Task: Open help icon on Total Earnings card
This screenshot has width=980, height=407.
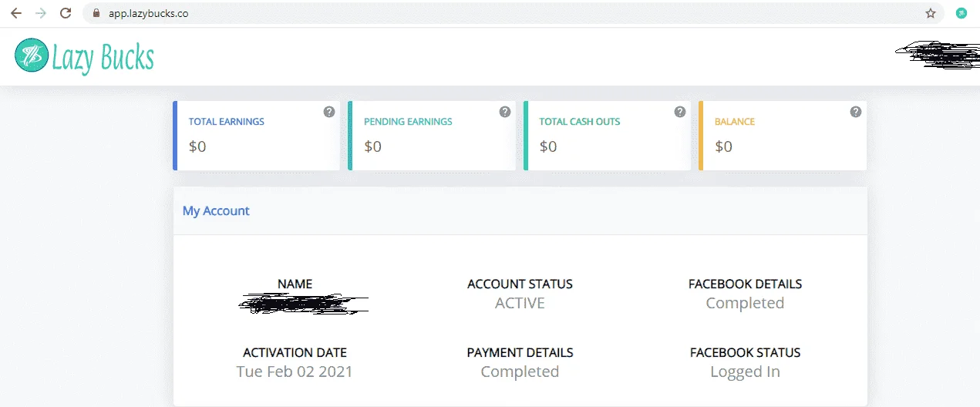Action: [x=329, y=112]
